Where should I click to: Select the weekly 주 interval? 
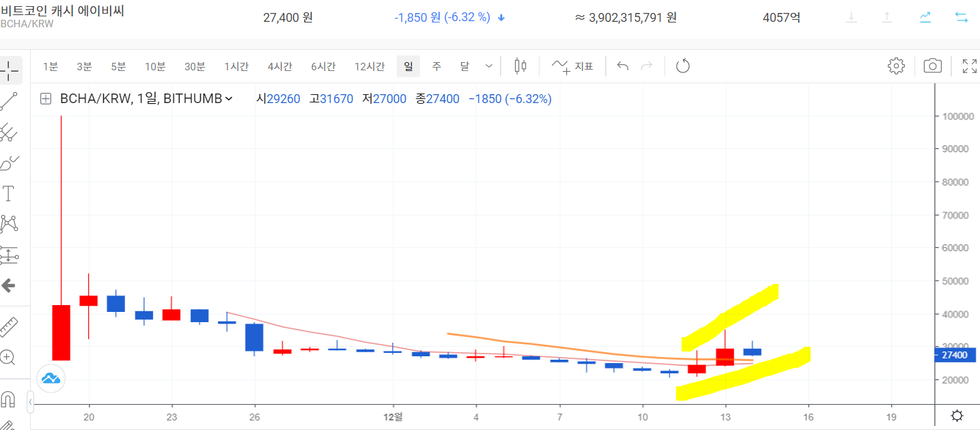click(x=436, y=66)
